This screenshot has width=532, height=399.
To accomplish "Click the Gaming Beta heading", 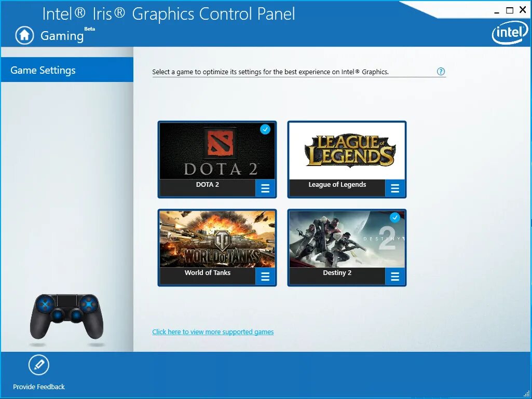I will pyautogui.click(x=67, y=35).
